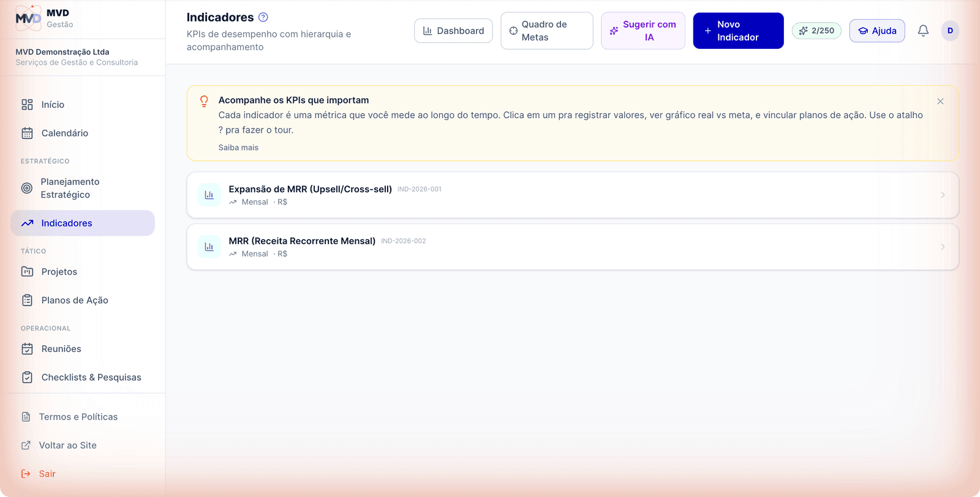Click MVD Demonstração Ltda company name

(x=62, y=52)
